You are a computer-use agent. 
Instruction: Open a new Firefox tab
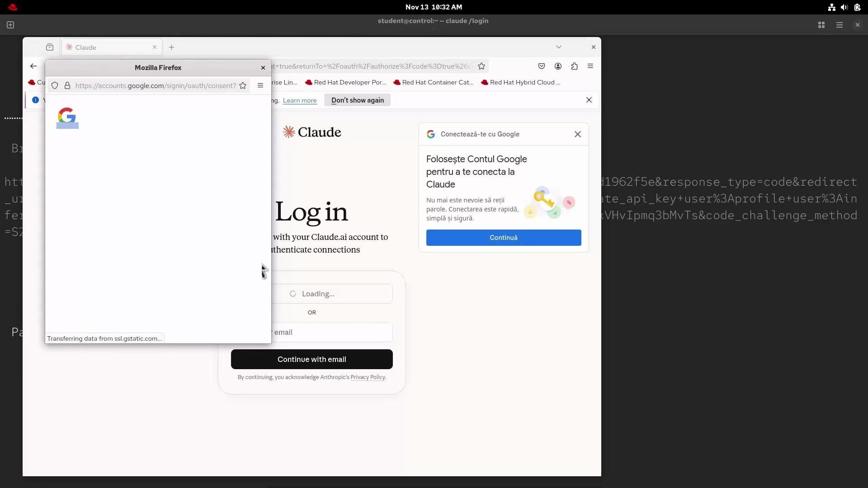[x=171, y=47]
